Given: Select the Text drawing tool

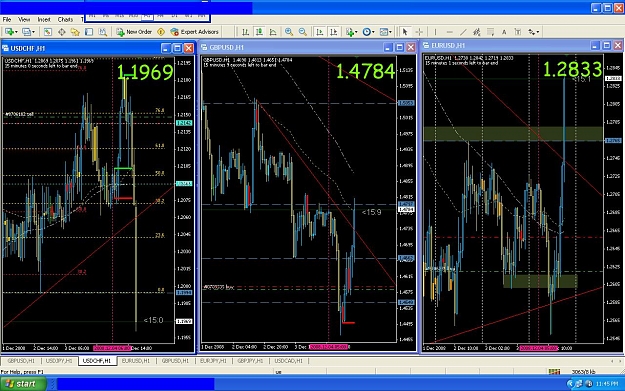Looking at the screenshot, I should coord(504,32).
